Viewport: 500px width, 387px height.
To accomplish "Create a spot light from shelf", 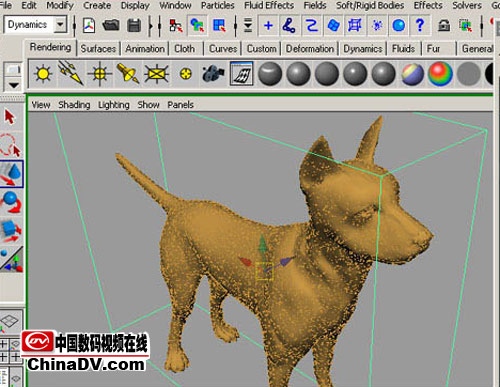I will pos(128,74).
